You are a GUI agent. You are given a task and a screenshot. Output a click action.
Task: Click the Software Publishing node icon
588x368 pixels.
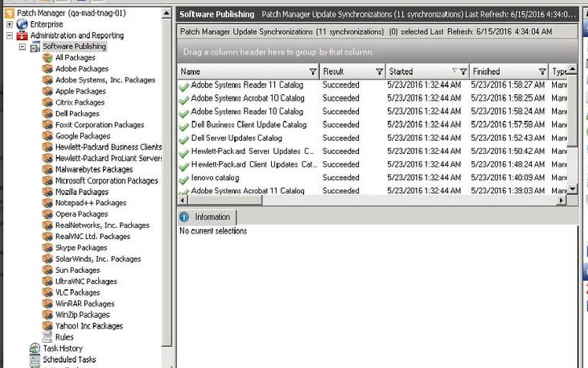click(35, 47)
